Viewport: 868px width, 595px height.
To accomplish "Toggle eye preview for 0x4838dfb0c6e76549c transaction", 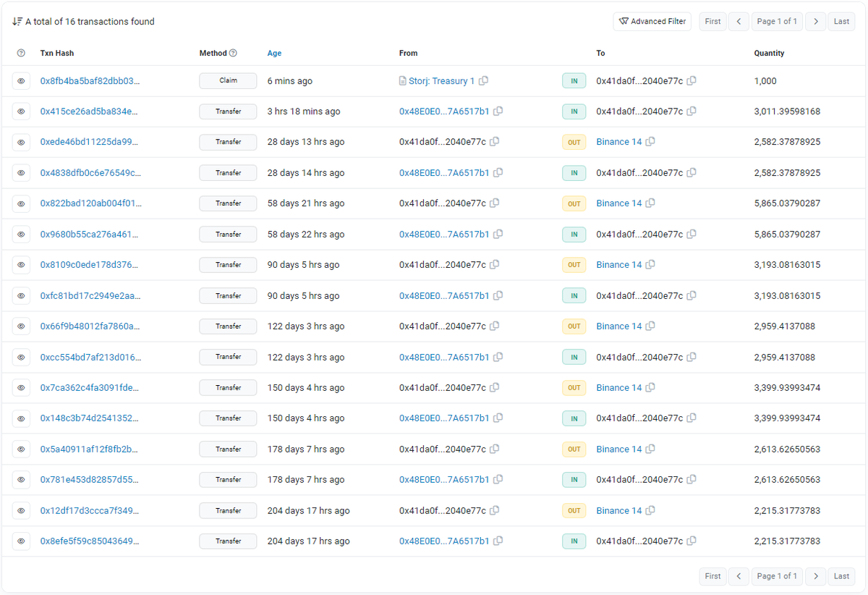I will point(21,173).
